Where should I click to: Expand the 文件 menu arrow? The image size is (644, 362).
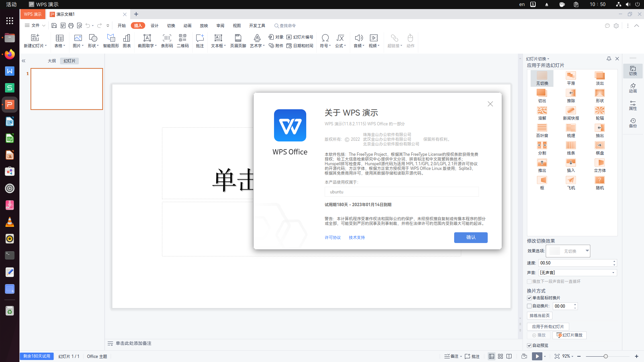44,25
